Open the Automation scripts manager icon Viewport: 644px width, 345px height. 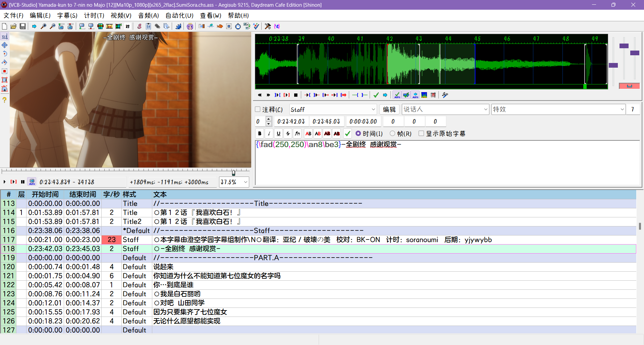178,26
